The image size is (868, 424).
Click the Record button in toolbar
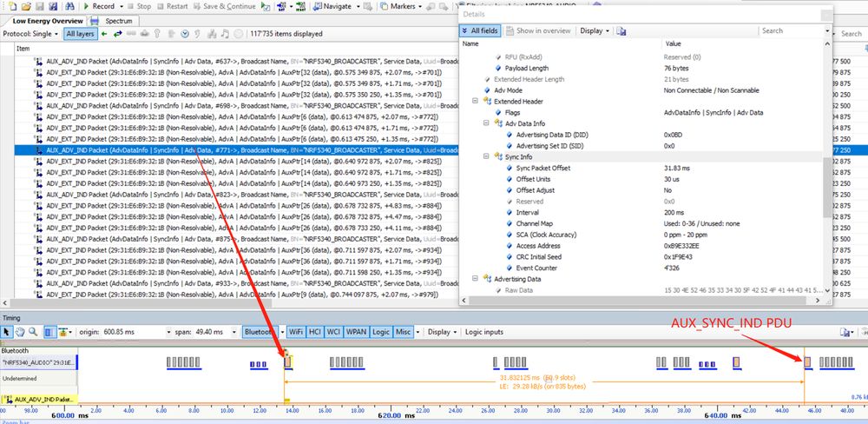coord(102,6)
